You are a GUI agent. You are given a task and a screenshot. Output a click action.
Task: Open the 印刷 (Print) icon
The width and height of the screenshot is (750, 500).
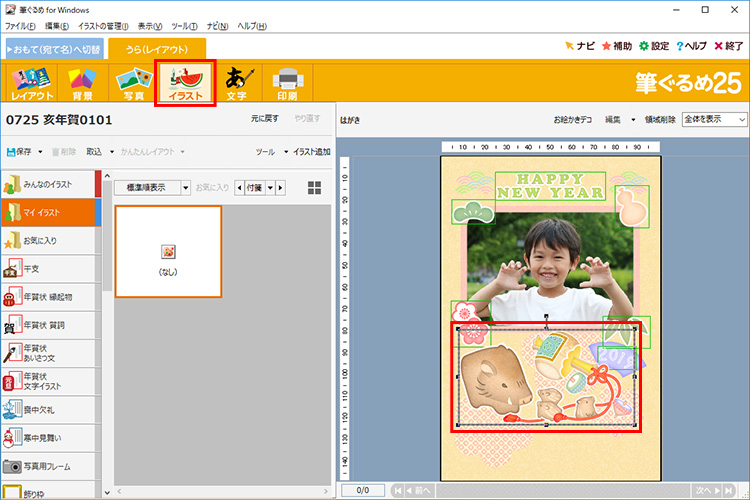pos(287,83)
